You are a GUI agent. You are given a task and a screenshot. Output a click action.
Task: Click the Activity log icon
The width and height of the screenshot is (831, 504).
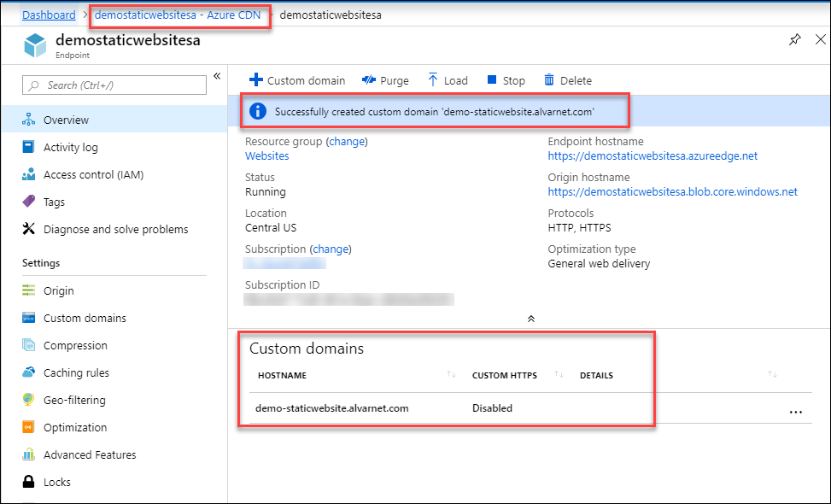(x=29, y=147)
